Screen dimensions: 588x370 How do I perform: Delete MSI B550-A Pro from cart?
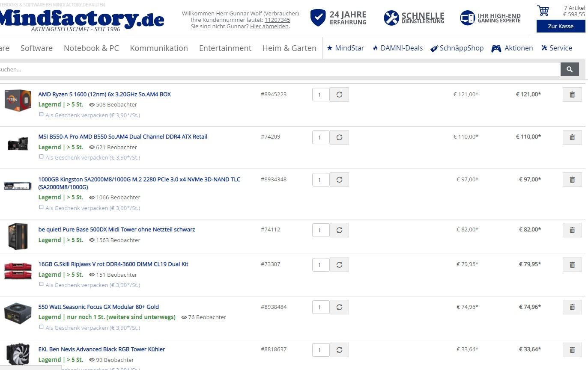click(x=572, y=137)
